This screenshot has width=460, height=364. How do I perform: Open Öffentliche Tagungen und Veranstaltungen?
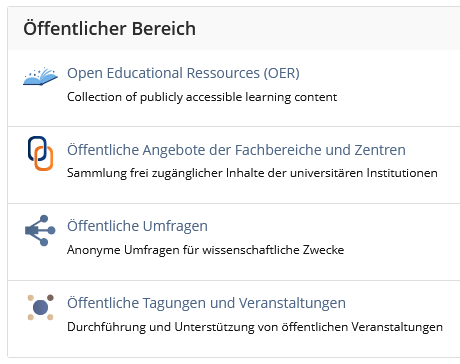206,303
